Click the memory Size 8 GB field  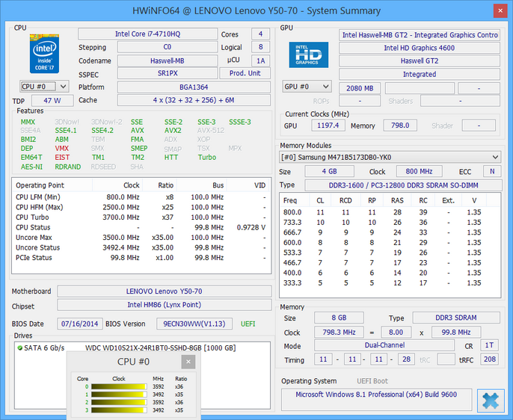click(x=339, y=318)
